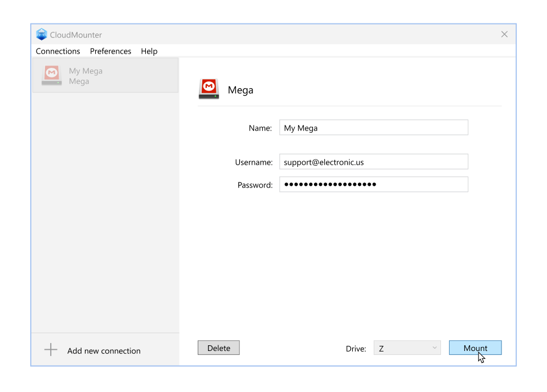
Task: Click the Username field with support email
Action: [x=373, y=162]
